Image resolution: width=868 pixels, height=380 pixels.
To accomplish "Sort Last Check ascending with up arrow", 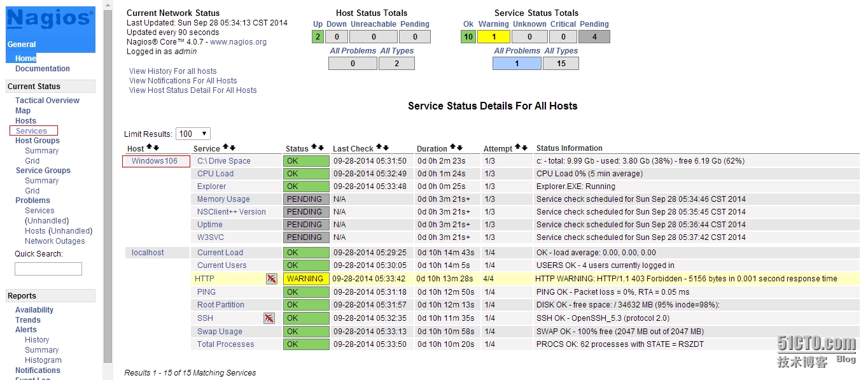I will pos(379,148).
